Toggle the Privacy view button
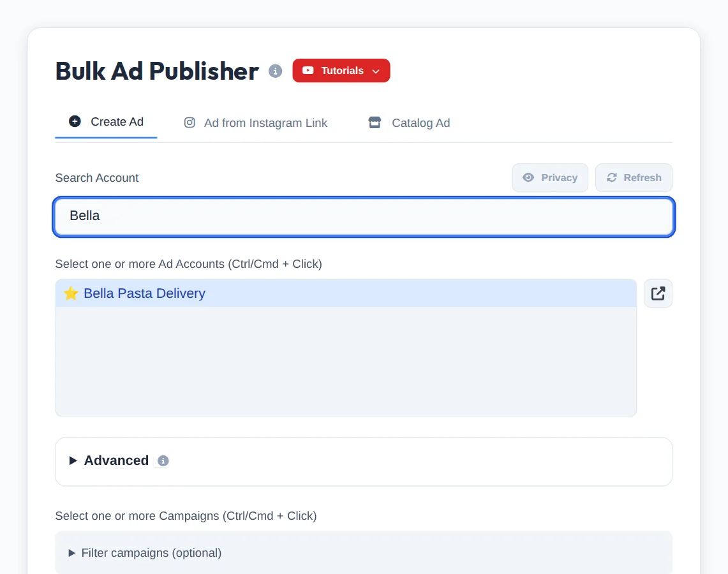Screen dimensions: 728x574 550,178
